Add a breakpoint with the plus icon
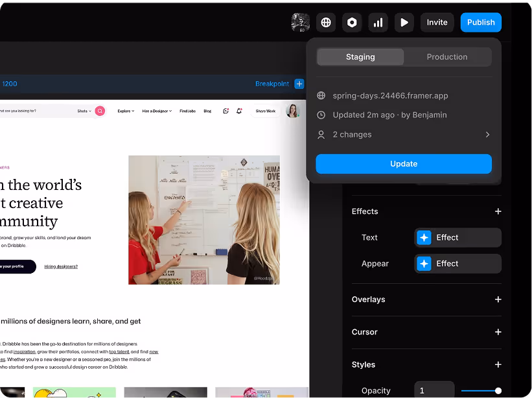 pyautogui.click(x=299, y=84)
